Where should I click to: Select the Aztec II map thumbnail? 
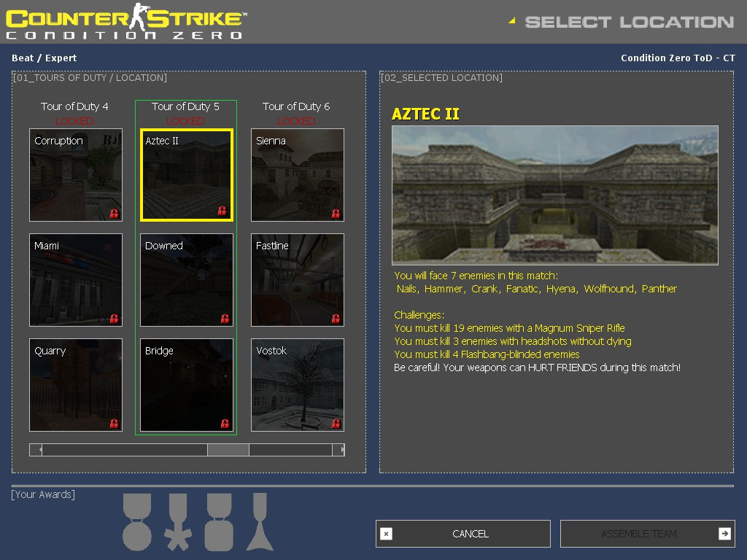pos(186,174)
